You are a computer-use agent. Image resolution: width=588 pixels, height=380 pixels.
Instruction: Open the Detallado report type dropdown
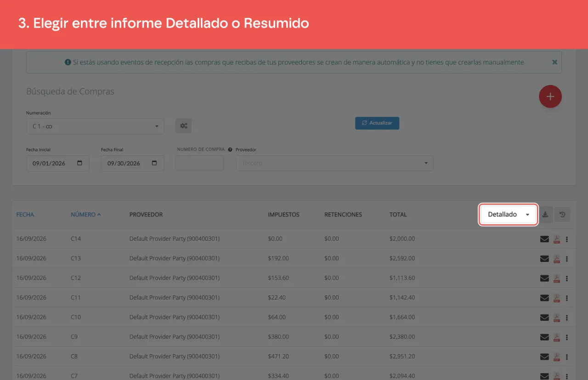click(x=508, y=215)
